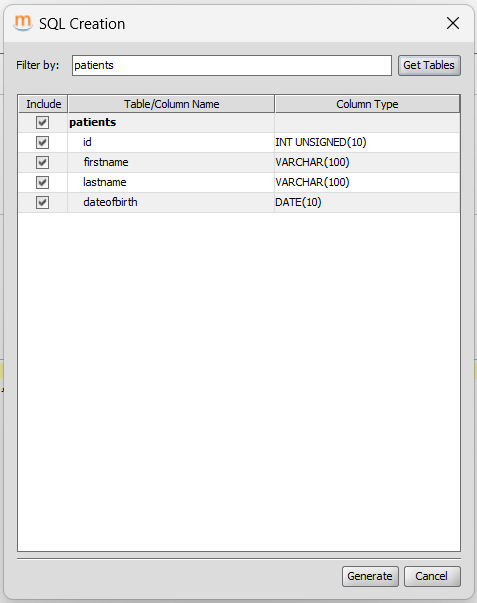Screen dimensions: 477x603
Task: Click the Table/Column Name header
Action: (171, 104)
